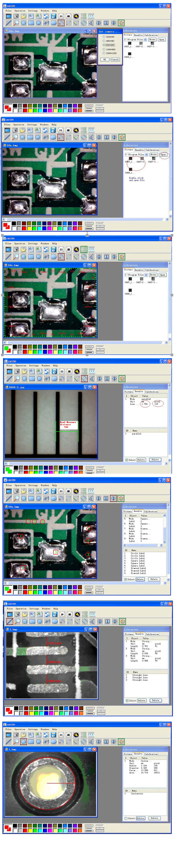Open Help menu in the Cyclometry window
174x868 pixels.
54,729
